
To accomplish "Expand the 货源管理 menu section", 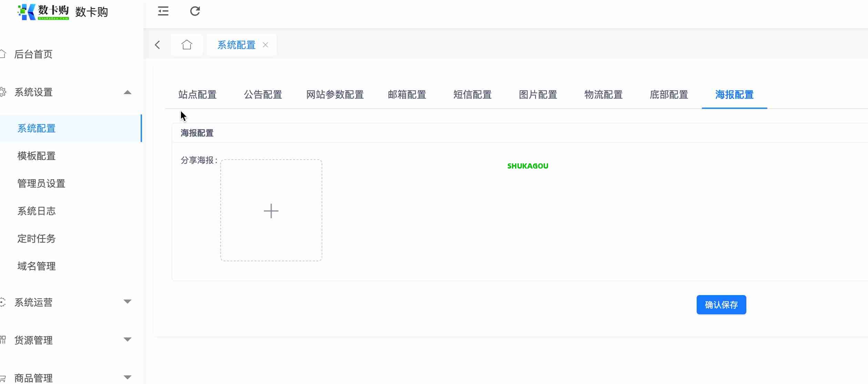I will coord(128,339).
